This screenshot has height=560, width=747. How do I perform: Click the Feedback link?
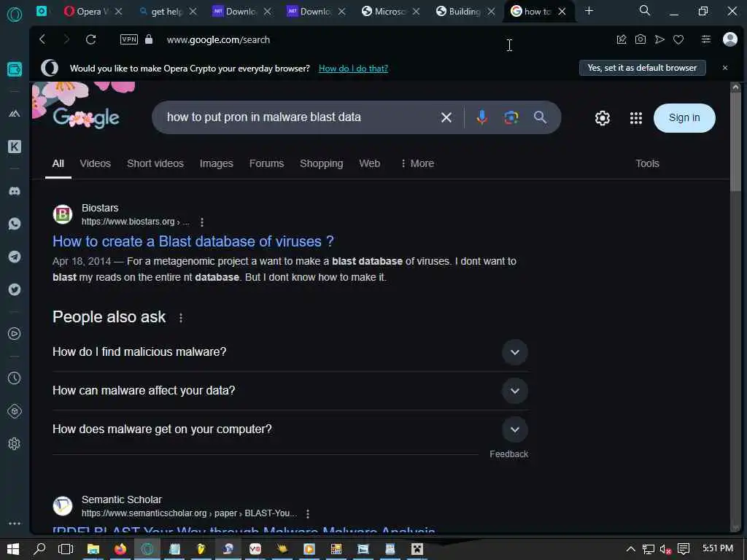[x=508, y=454]
